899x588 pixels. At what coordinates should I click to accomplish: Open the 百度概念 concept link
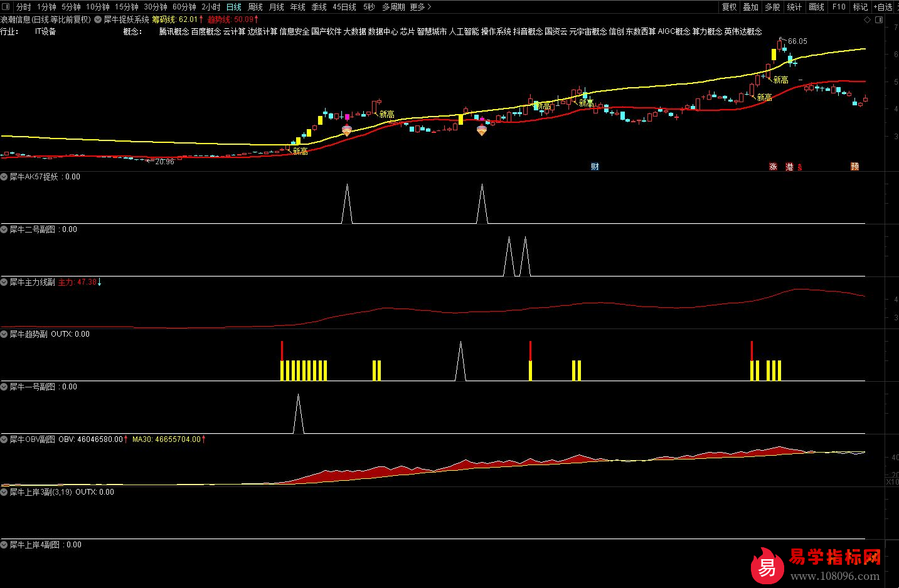(206, 31)
